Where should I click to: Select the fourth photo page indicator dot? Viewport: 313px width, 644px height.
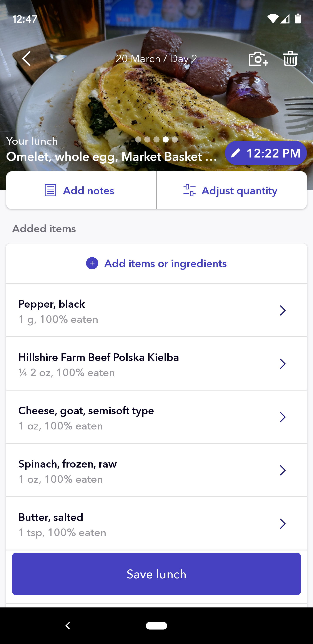click(166, 139)
